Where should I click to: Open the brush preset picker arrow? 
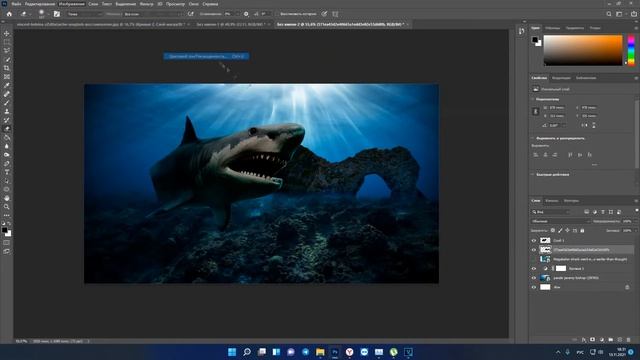(48, 14)
